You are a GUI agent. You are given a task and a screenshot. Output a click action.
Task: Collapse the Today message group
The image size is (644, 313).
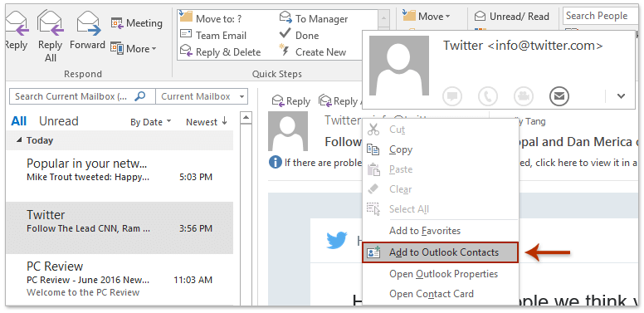pos(19,140)
